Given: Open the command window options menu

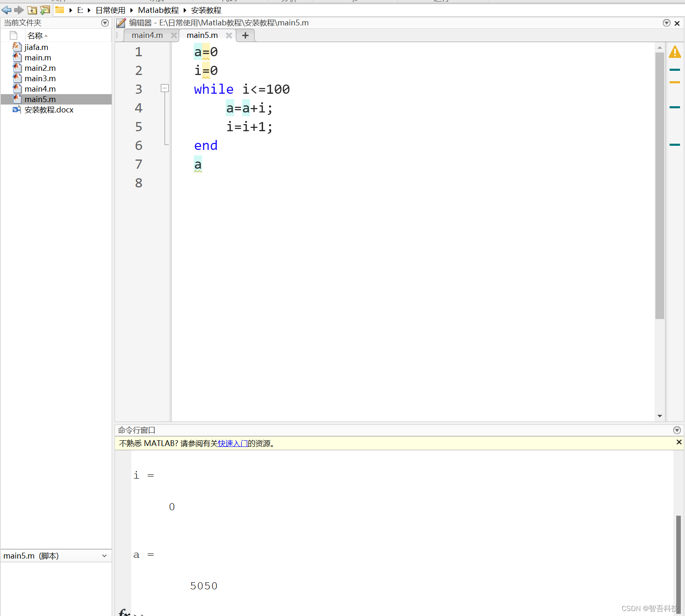Looking at the screenshot, I should (x=677, y=430).
